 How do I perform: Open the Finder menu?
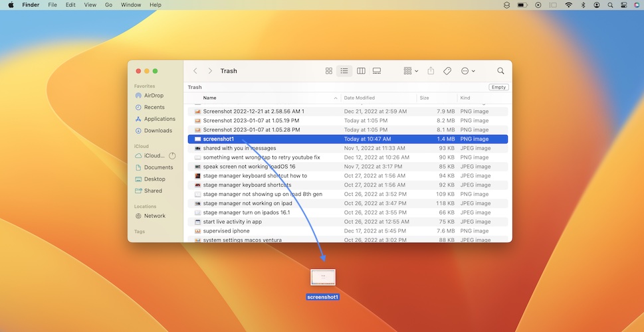30,5
